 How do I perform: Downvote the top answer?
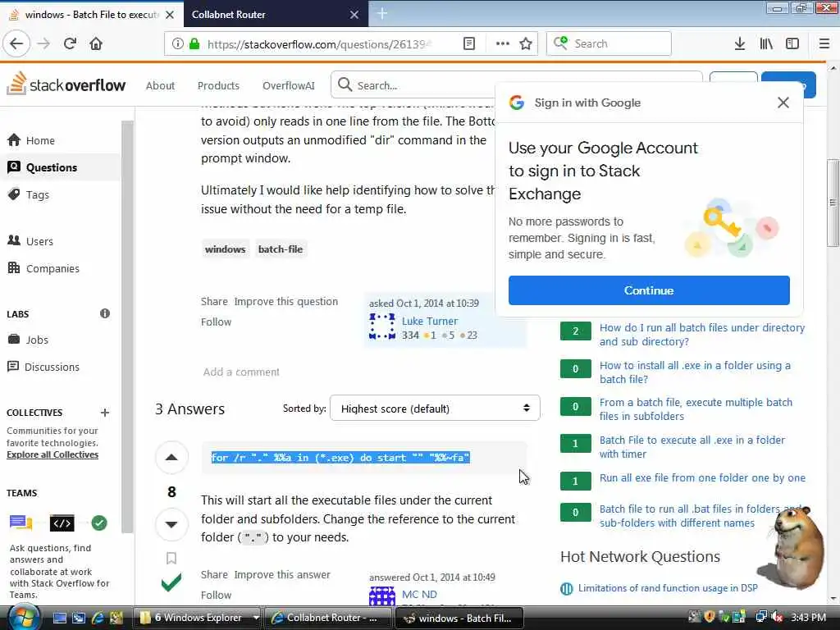(x=171, y=524)
